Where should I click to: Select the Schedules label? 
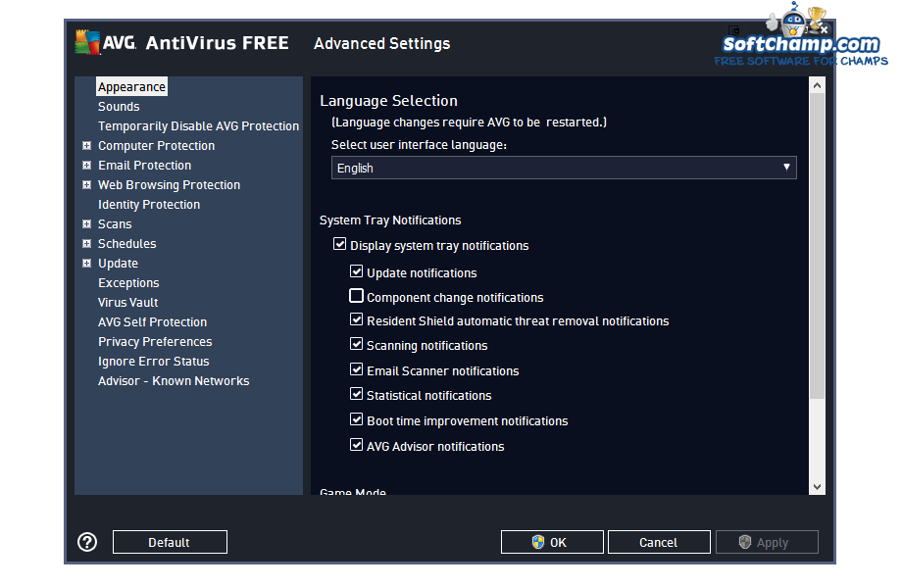(127, 244)
